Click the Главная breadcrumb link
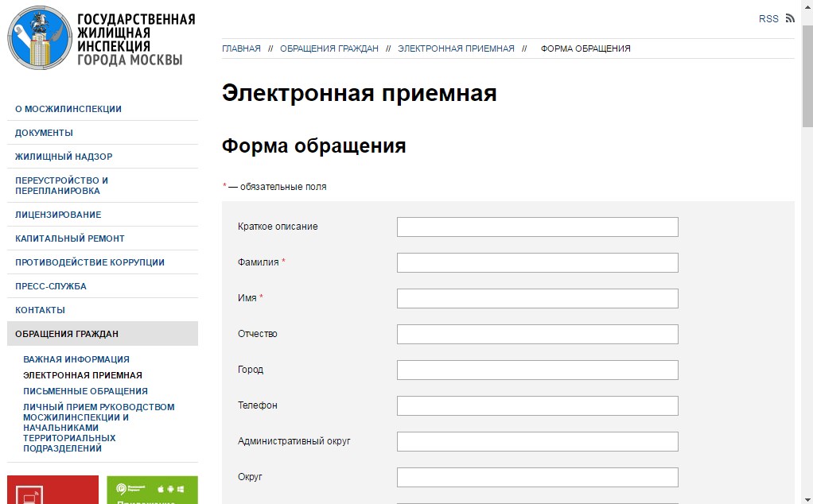Image resolution: width=813 pixels, height=504 pixels. [x=241, y=48]
